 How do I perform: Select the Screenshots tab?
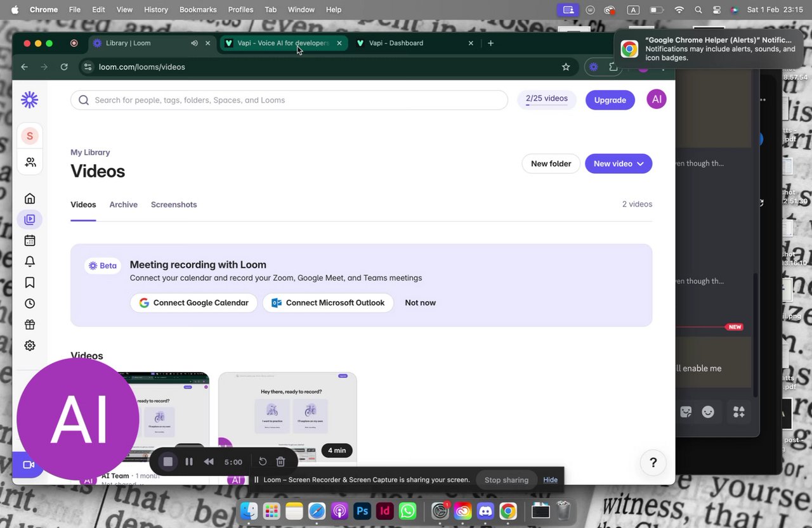coord(174,205)
